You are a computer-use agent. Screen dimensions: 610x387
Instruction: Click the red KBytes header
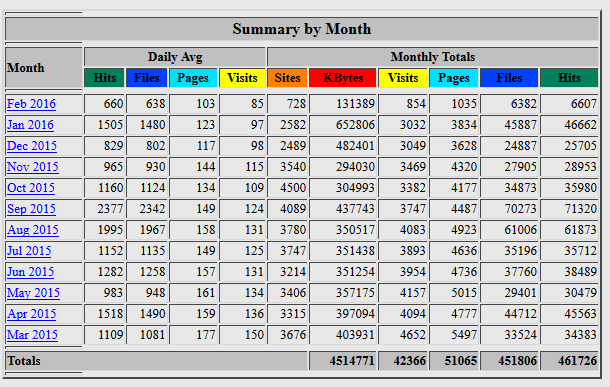click(343, 78)
